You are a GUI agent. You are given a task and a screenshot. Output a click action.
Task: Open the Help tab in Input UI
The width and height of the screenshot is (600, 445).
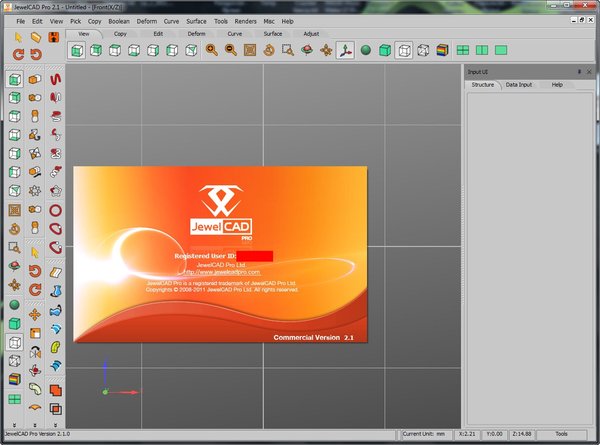[x=557, y=85]
